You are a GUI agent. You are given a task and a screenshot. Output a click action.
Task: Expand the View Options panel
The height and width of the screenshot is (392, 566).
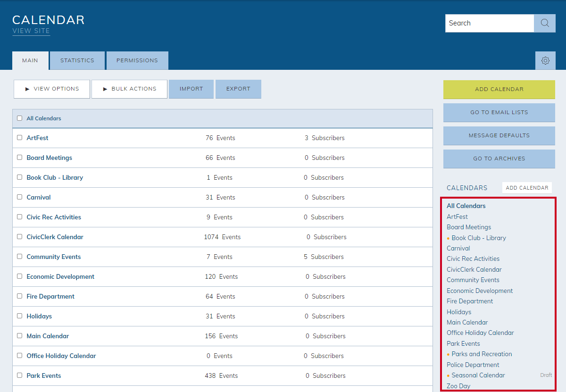pyautogui.click(x=52, y=89)
